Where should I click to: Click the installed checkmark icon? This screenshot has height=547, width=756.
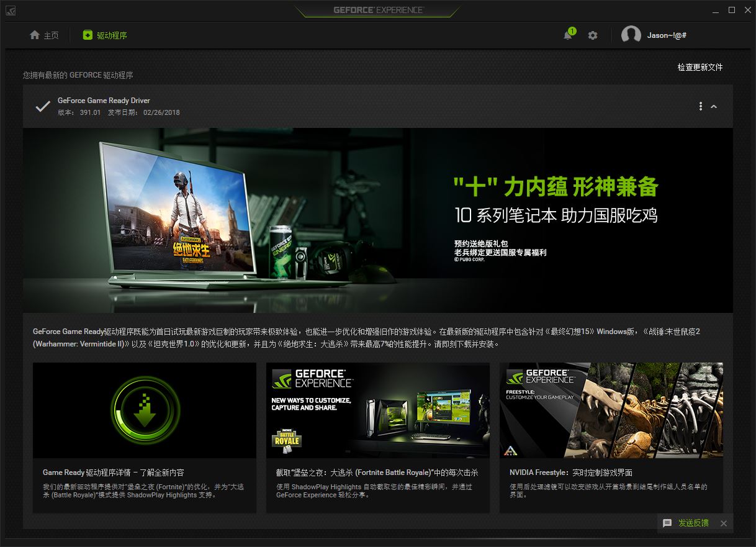click(x=43, y=107)
